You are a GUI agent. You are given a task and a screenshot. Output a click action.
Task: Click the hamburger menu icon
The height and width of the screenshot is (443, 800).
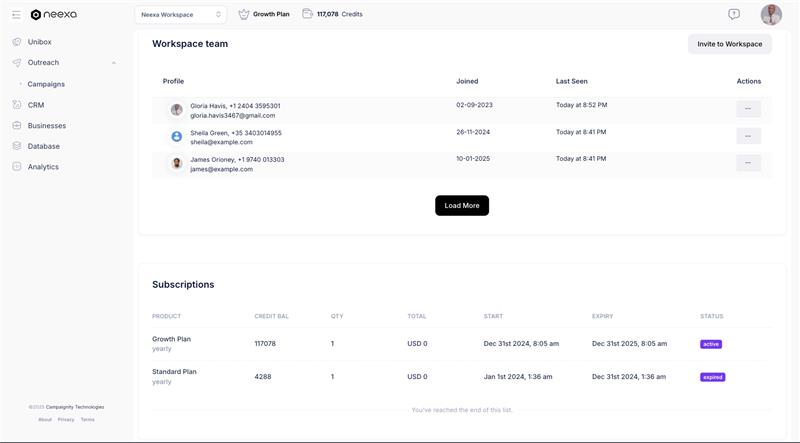click(x=16, y=15)
